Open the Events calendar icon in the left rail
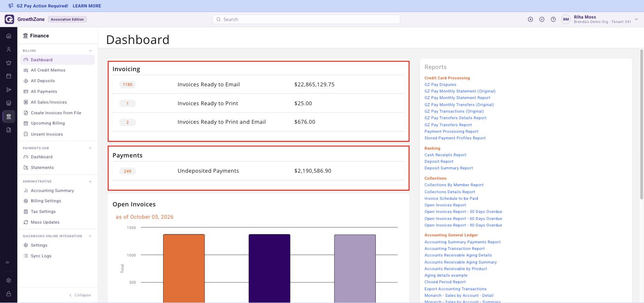The height and width of the screenshot is (303, 644). [x=9, y=76]
